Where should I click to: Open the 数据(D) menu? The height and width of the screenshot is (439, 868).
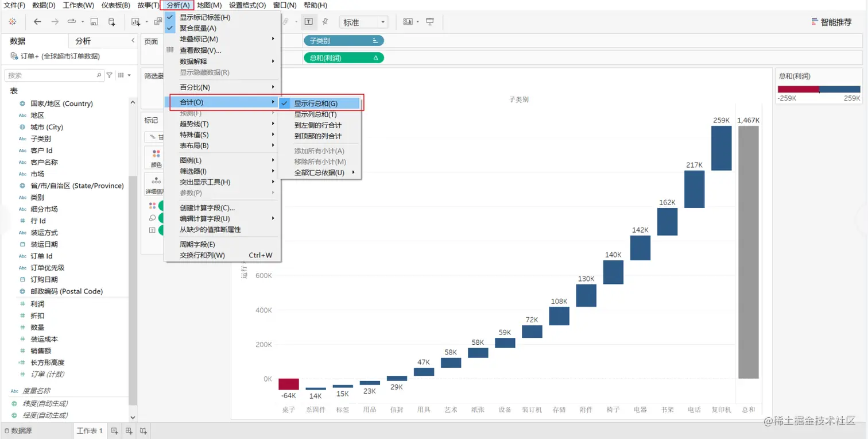click(x=44, y=5)
